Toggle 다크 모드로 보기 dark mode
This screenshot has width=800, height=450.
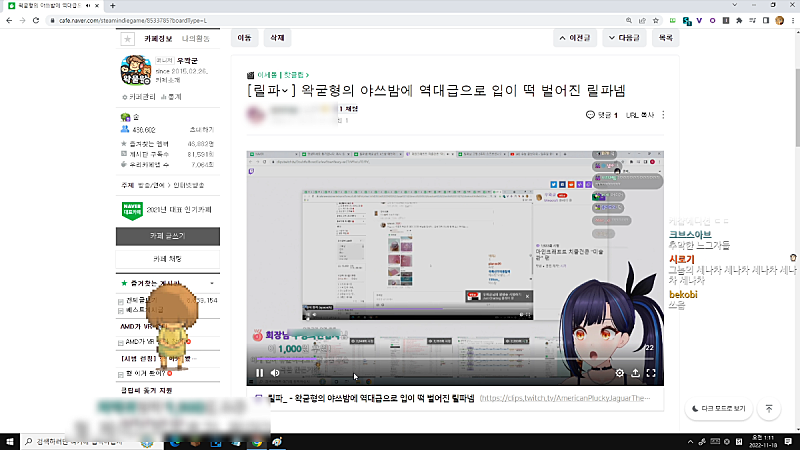click(x=718, y=409)
